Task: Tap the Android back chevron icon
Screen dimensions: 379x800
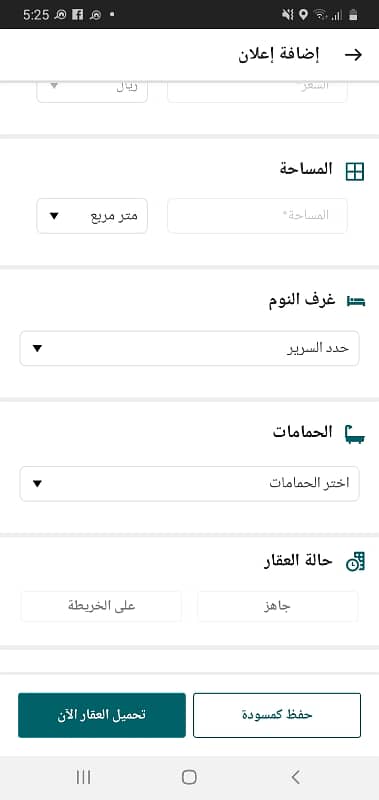Action: click(x=295, y=777)
